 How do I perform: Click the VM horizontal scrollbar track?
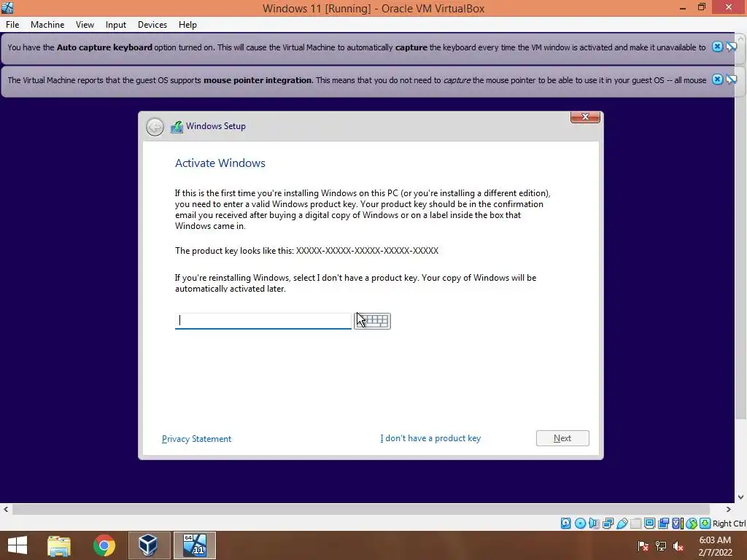click(x=361, y=509)
